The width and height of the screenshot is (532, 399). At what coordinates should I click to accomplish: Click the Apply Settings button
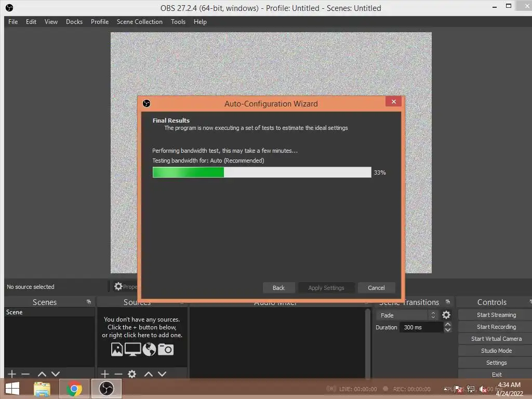tap(326, 288)
